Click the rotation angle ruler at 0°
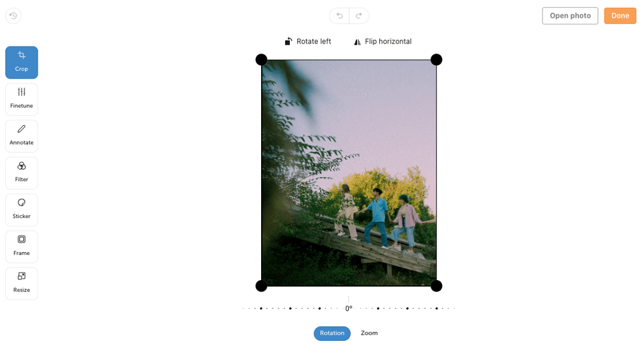 (348, 308)
